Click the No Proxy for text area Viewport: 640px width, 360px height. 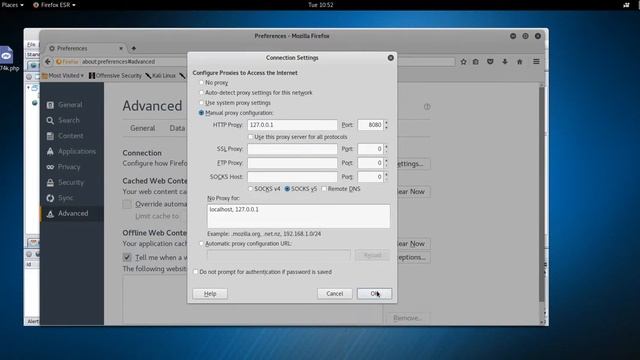[298, 216]
